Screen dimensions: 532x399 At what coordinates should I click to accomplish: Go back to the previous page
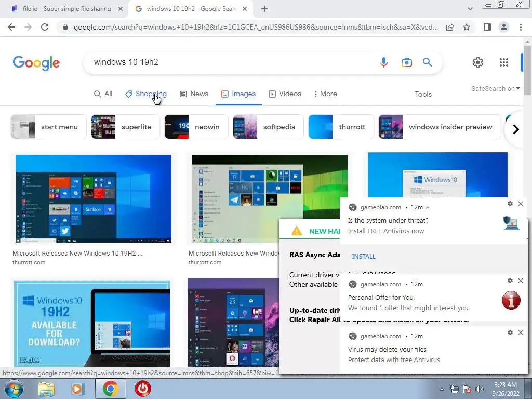click(11, 27)
